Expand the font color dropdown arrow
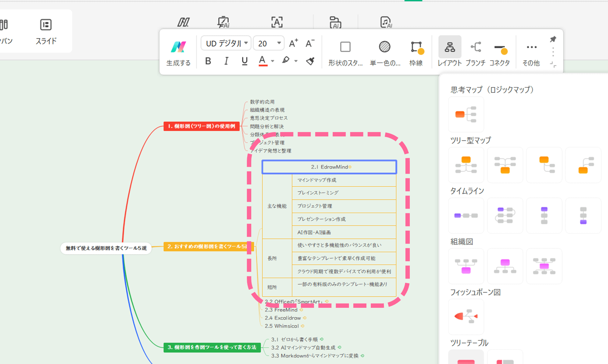 (x=272, y=61)
